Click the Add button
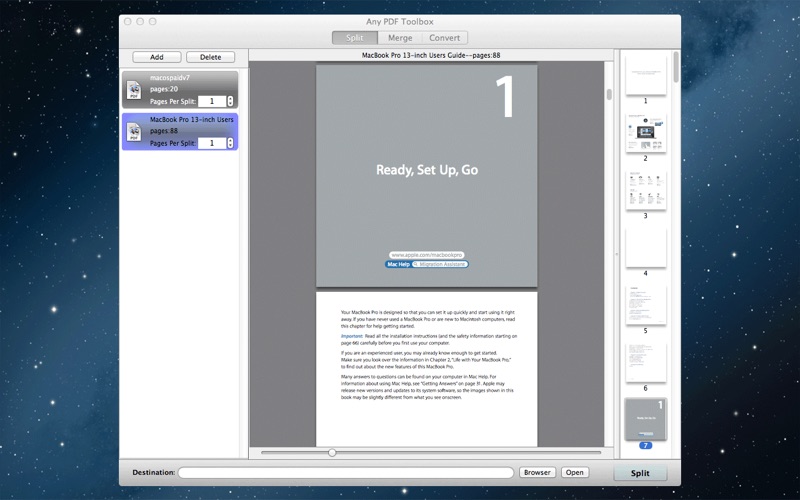This screenshot has width=800, height=500. (157, 57)
